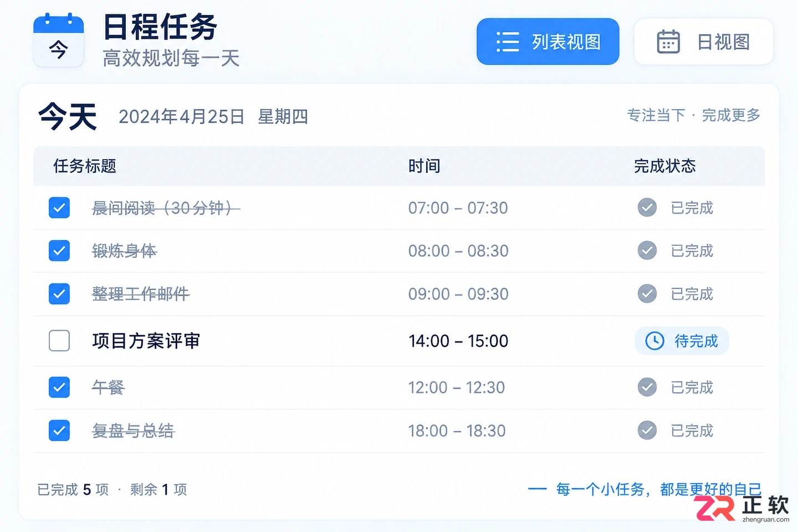Click the 已完成 status icon for 午餐

[x=647, y=387]
